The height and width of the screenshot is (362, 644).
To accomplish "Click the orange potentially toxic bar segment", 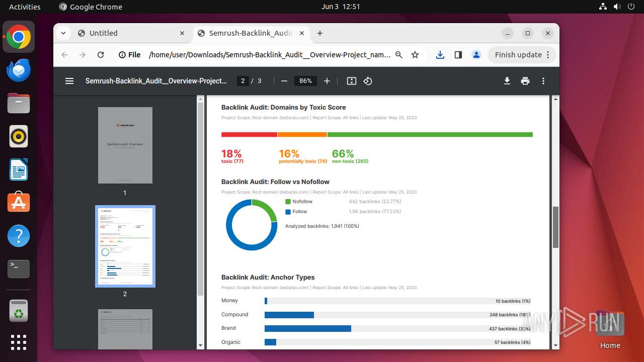I will pos(302,135).
